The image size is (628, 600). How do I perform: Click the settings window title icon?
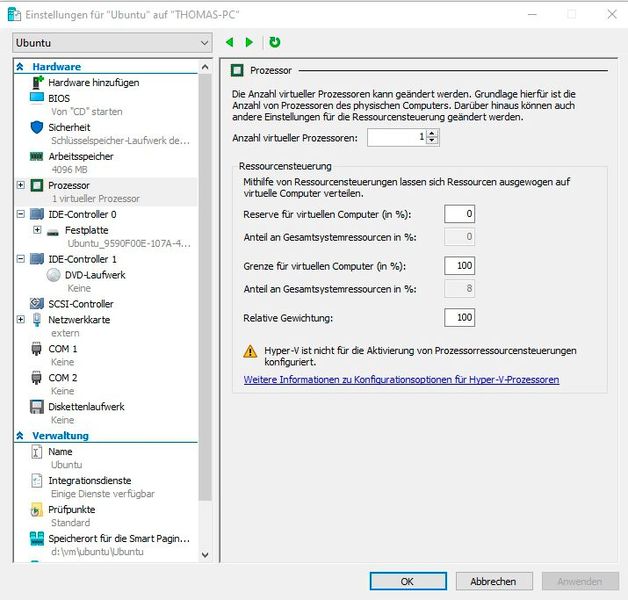14,14
